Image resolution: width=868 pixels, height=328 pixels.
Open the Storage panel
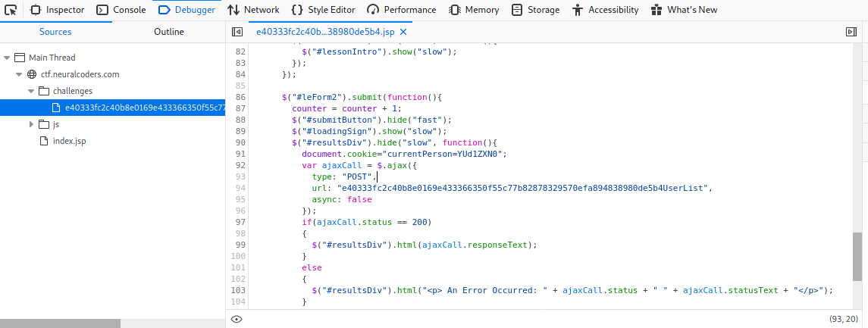click(536, 10)
